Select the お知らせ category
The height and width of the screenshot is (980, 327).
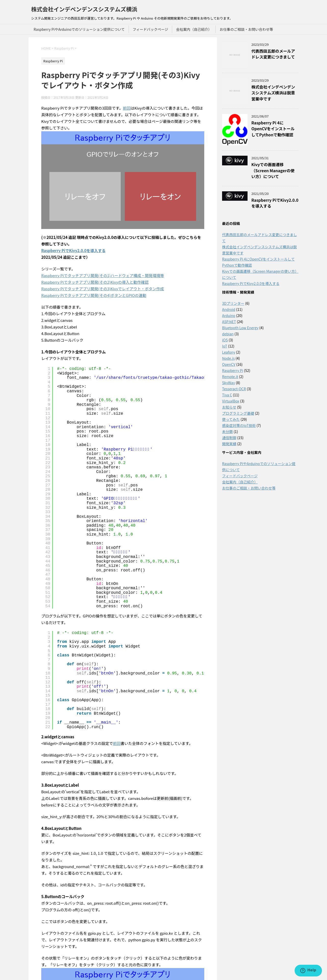(229, 407)
